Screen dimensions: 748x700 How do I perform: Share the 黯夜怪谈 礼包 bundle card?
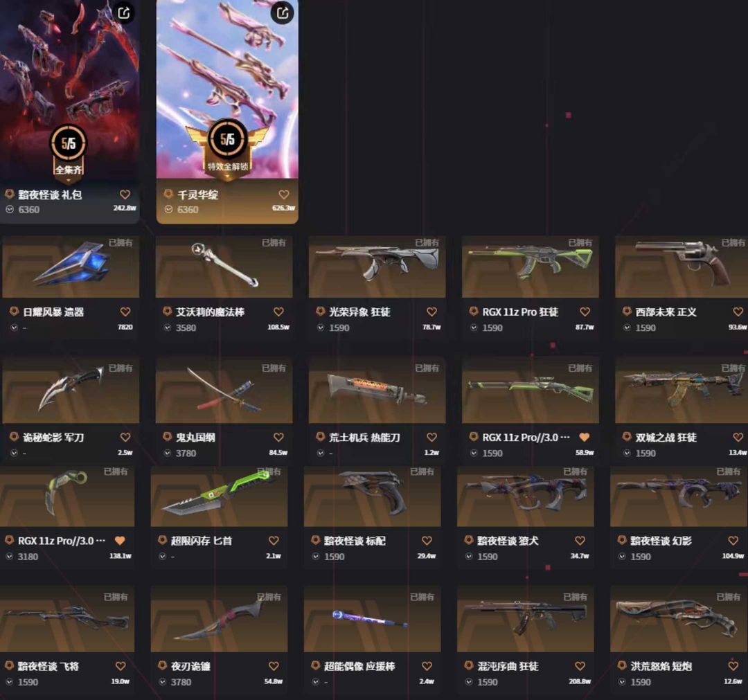124,13
